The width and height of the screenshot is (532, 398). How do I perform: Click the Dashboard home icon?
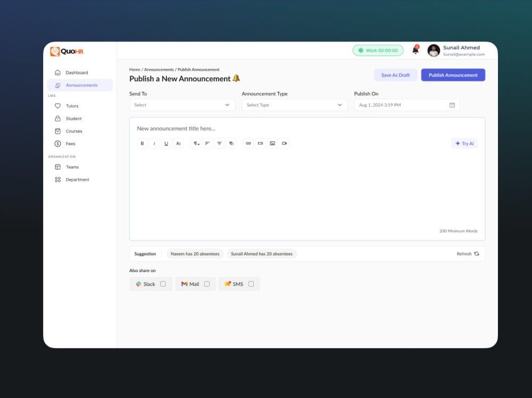(57, 73)
